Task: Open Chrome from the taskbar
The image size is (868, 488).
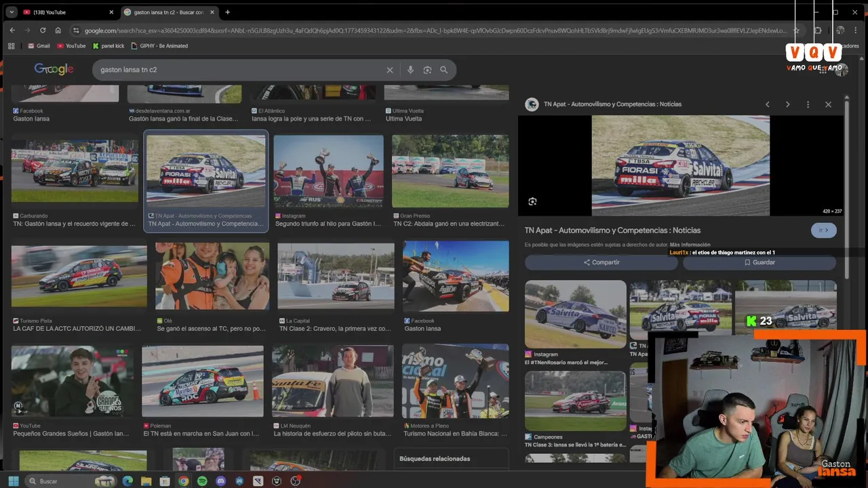Action: pyautogui.click(x=183, y=481)
